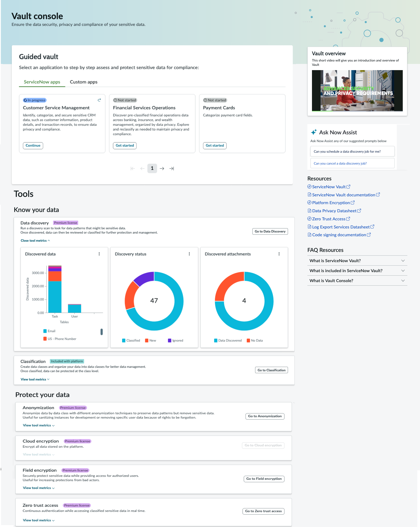Expand View tool metrics under Cloud encryption
Screen dimensions: 420x527
39,454
